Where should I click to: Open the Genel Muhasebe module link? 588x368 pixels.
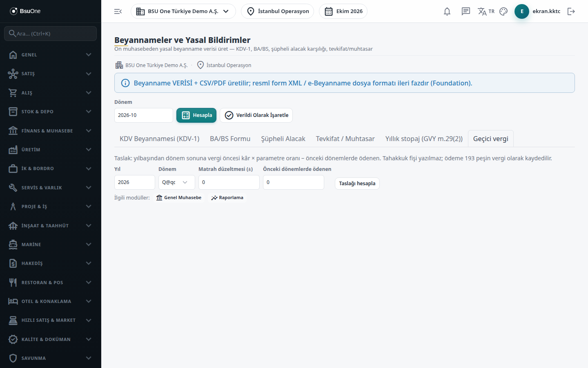[x=179, y=198]
